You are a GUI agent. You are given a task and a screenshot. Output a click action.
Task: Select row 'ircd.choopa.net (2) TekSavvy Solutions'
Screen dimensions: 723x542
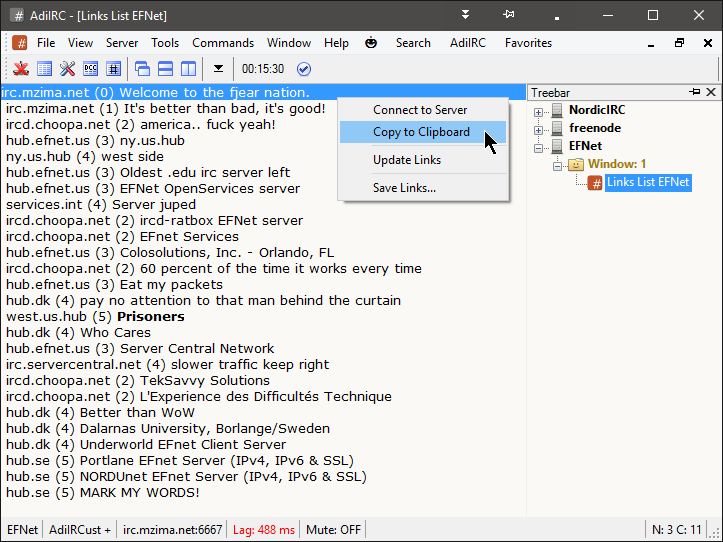[x=263, y=380]
